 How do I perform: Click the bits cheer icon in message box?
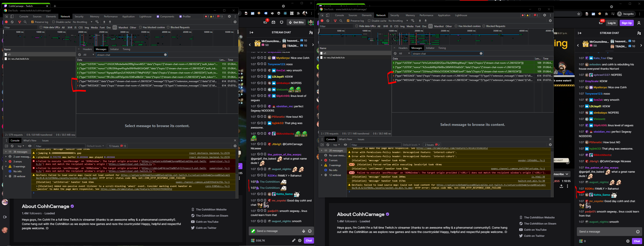coord(303,231)
